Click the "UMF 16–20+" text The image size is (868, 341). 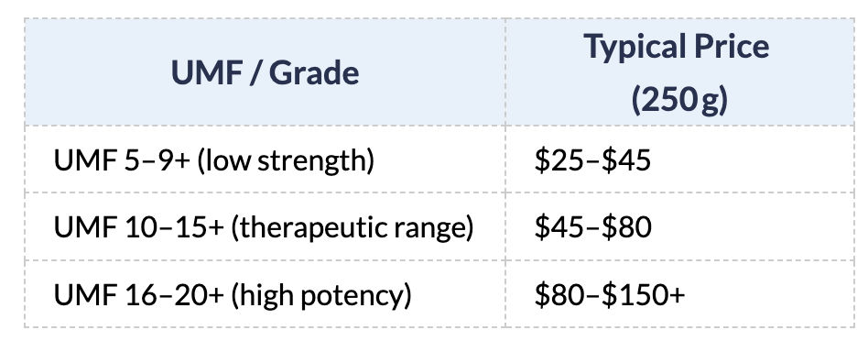coord(138,294)
